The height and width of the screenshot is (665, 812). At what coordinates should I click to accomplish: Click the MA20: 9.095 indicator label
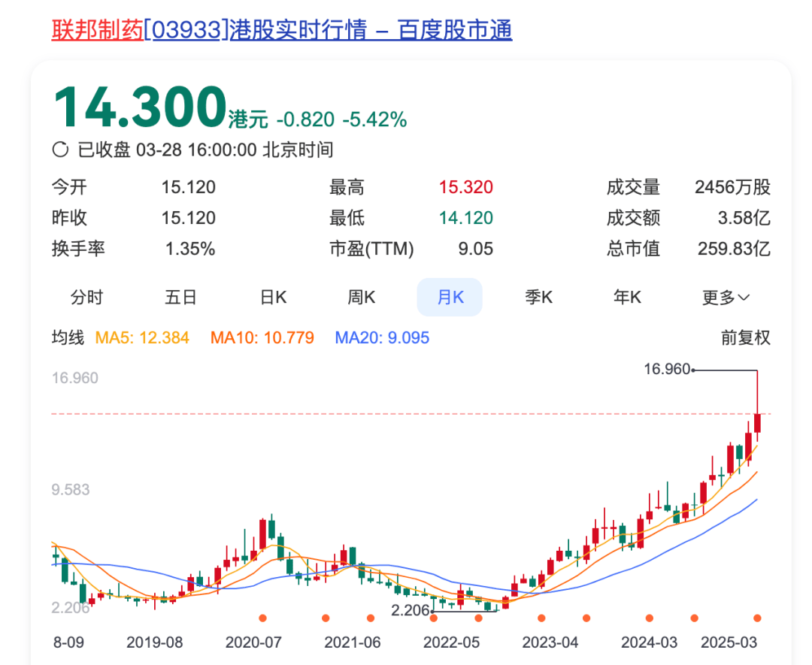coord(382,338)
